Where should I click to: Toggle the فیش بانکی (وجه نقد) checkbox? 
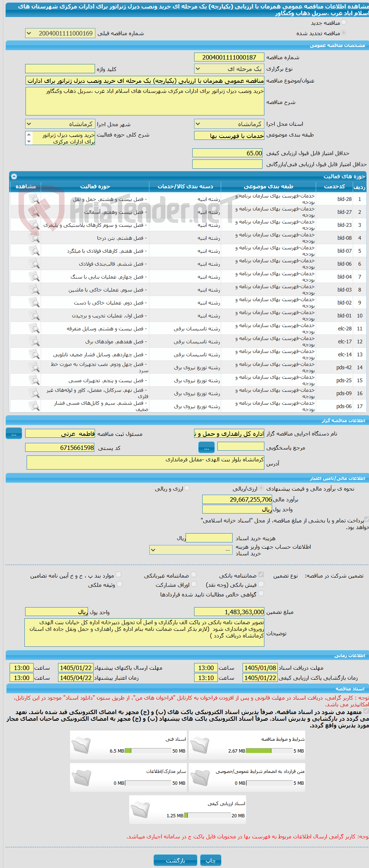click(261, 584)
